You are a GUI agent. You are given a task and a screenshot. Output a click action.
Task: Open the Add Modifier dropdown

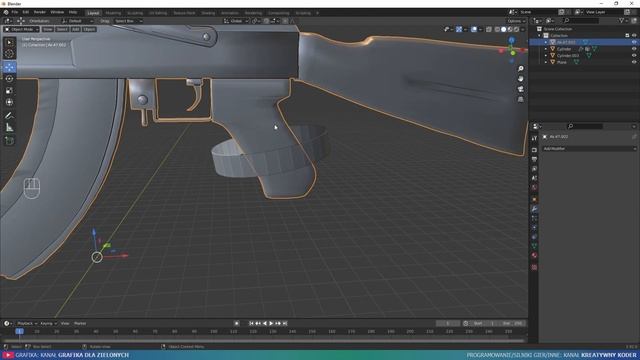point(589,149)
